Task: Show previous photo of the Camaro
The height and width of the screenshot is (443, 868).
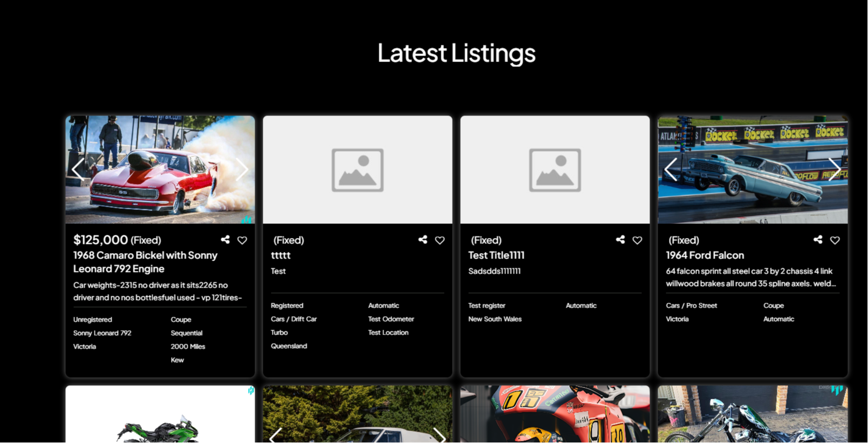Action: tap(78, 169)
